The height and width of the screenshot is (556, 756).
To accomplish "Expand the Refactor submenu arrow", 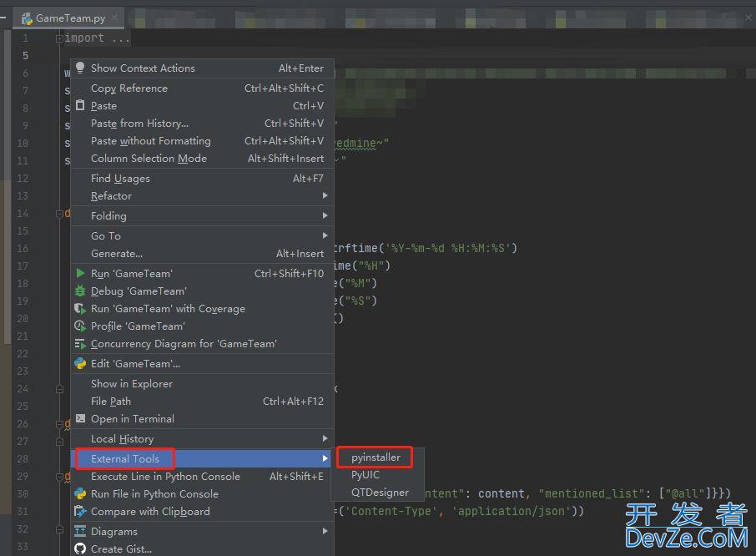I will (325, 195).
